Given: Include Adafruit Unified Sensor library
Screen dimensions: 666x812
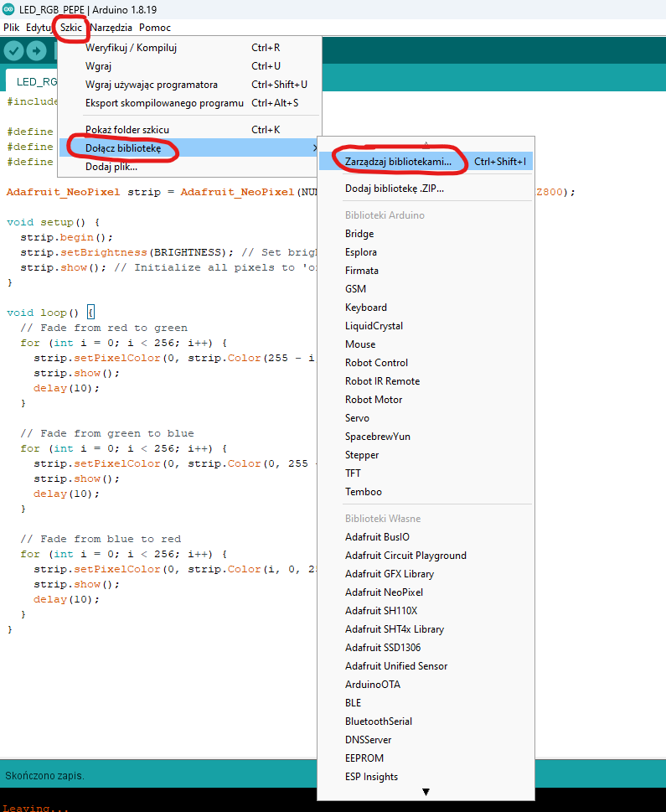Looking at the screenshot, I should (426, 666).
